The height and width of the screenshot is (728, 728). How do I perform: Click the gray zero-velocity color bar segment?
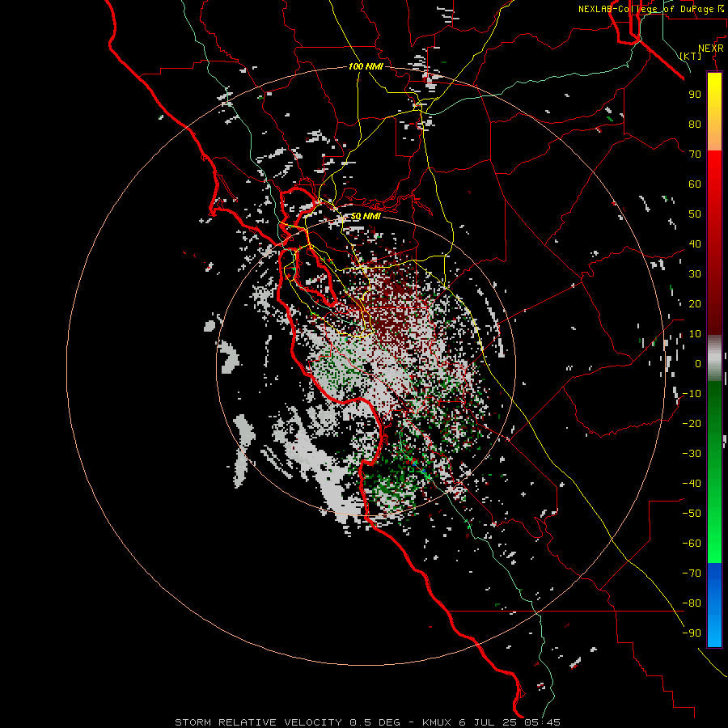[714, 358]
